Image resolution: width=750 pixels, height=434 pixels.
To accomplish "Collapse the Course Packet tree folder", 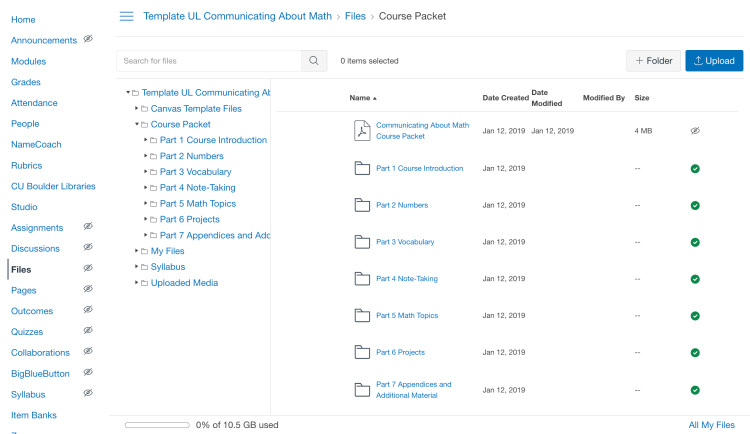I will [x=136, y=124].
